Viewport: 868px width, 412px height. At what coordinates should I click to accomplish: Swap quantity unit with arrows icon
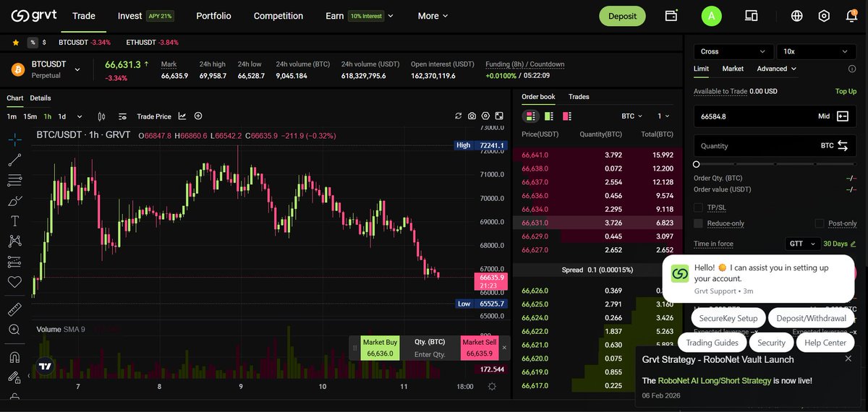pos(843,146)
